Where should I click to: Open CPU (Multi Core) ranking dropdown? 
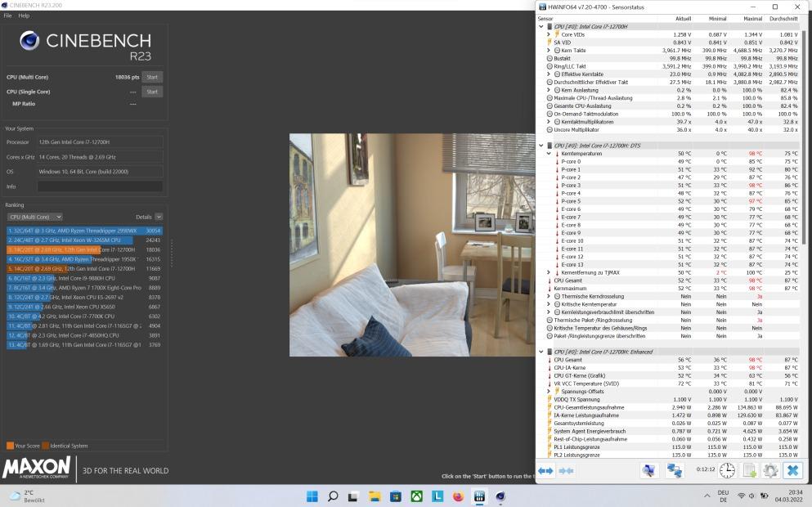34,217
